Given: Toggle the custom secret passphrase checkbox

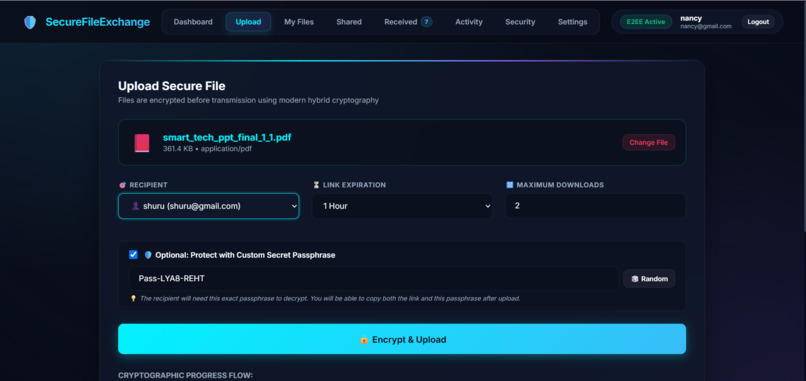Looking at the screenshot, I should click(x=134, y=255).
